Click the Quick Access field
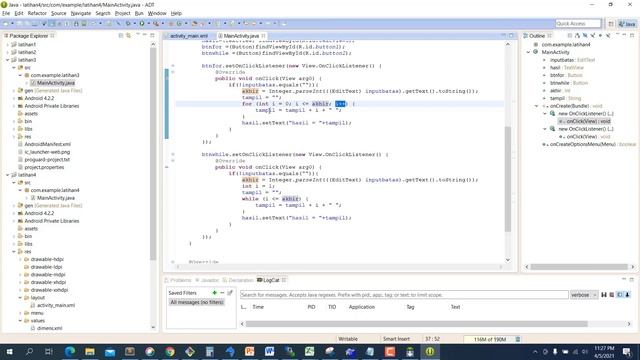The width and height of the screenshot is (640, 360). [x=578, y=24]
